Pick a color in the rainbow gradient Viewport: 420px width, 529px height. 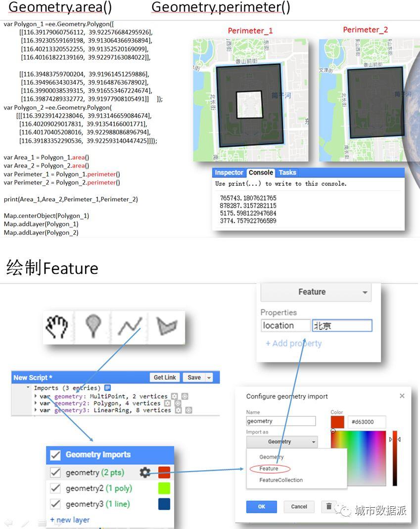(x=358, y=458)
